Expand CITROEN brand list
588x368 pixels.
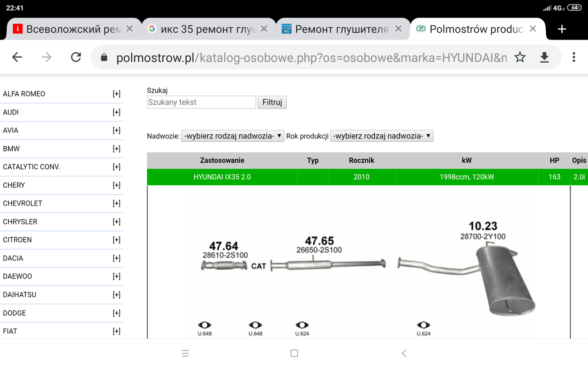117,240
